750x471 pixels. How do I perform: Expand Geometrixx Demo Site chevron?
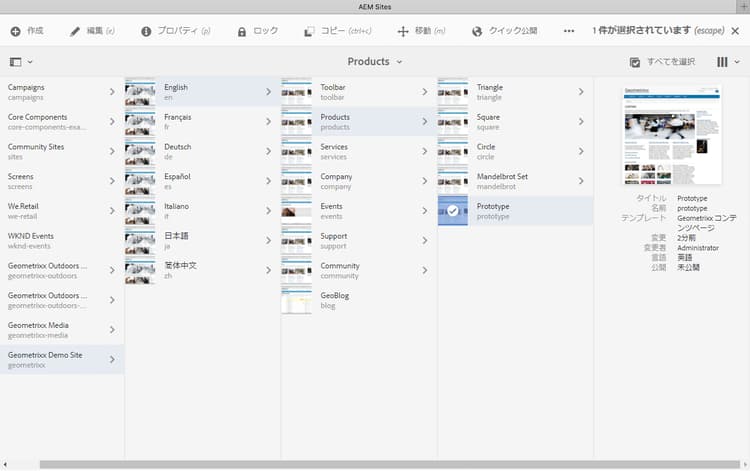click(x=112, y=359)
